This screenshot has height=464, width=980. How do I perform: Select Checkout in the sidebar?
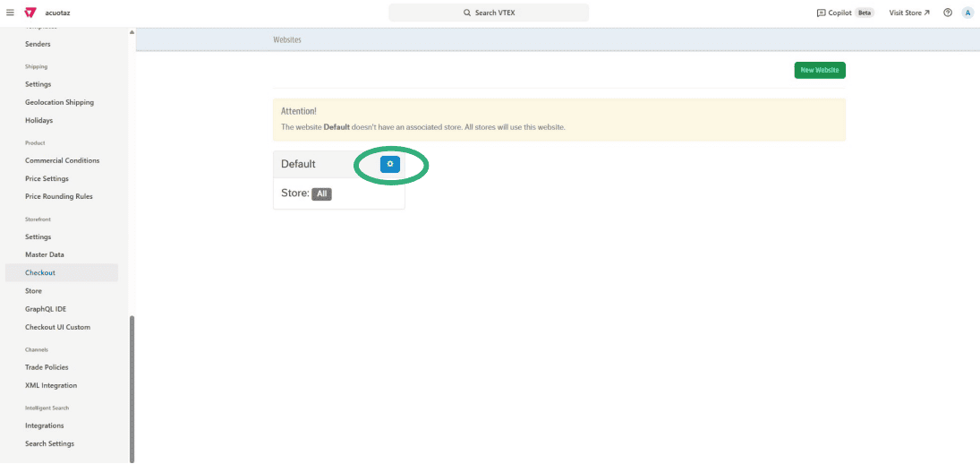[x=40, y=273]
